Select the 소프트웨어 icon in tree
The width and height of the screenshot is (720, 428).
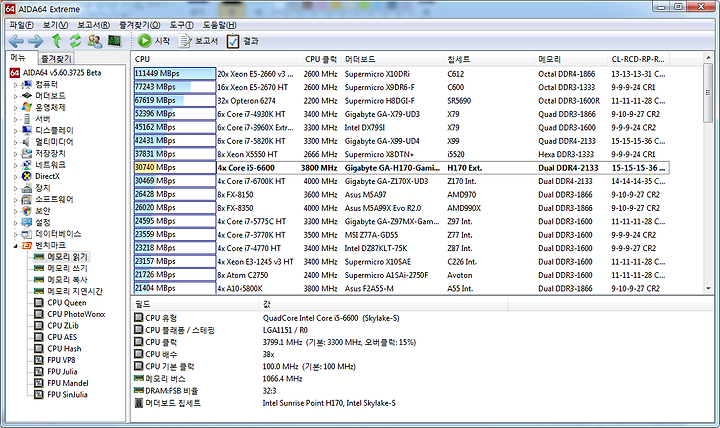click(27, 199)
